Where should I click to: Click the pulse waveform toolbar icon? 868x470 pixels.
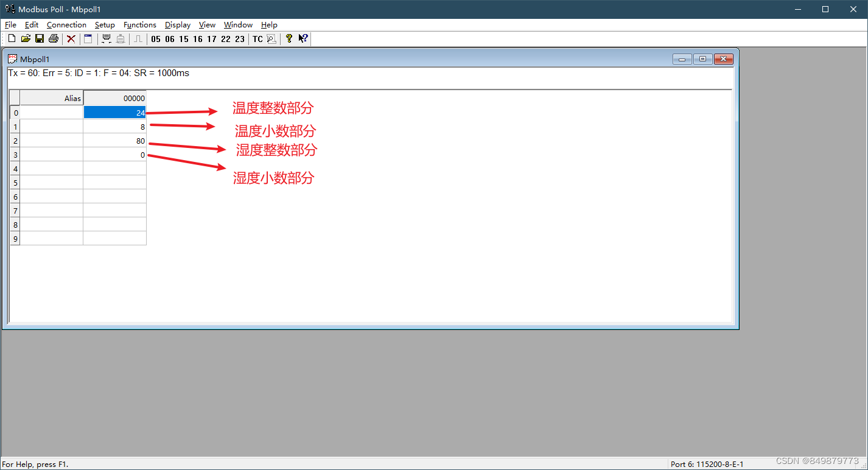(x=138, y=39)
